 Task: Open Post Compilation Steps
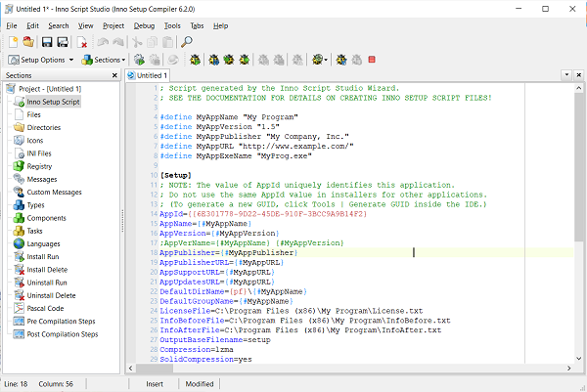click(63, 334)
